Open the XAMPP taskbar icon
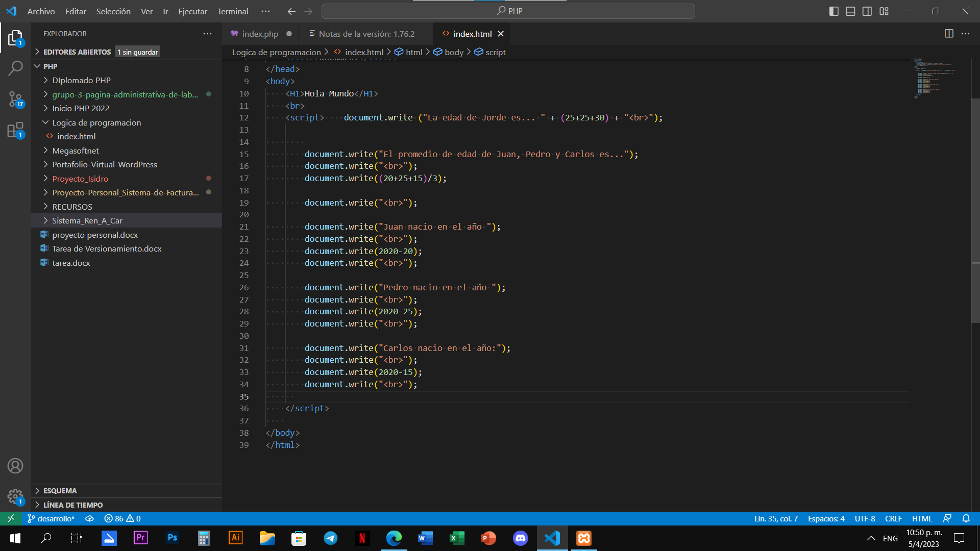 click(584, 538)
